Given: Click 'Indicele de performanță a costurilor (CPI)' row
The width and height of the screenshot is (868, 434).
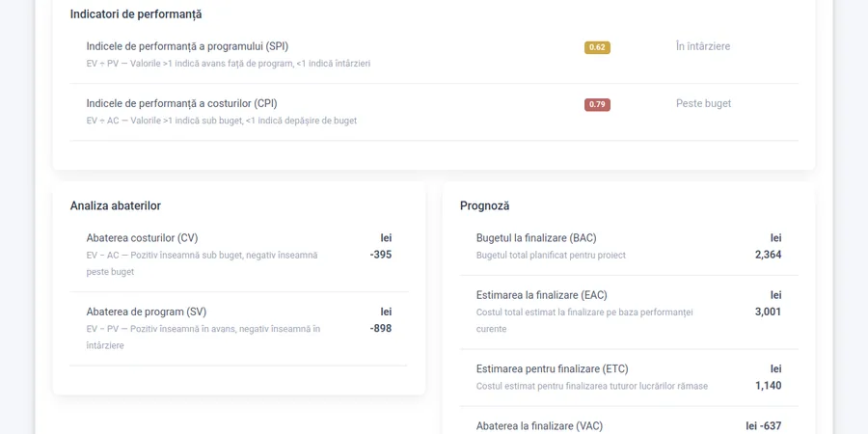Looking at the screenshot, I should [x=434, y=112].
